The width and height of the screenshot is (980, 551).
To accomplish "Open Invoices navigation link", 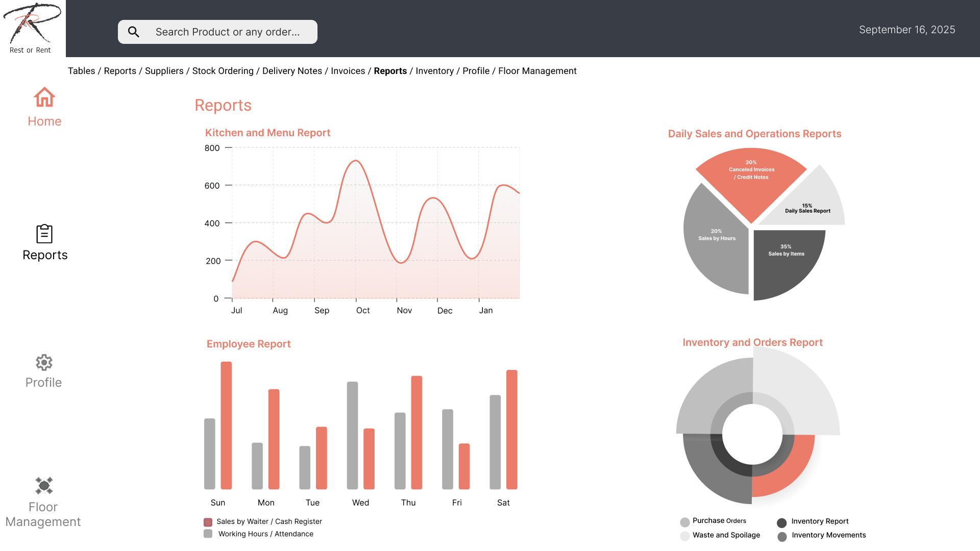I will [348, 71].
